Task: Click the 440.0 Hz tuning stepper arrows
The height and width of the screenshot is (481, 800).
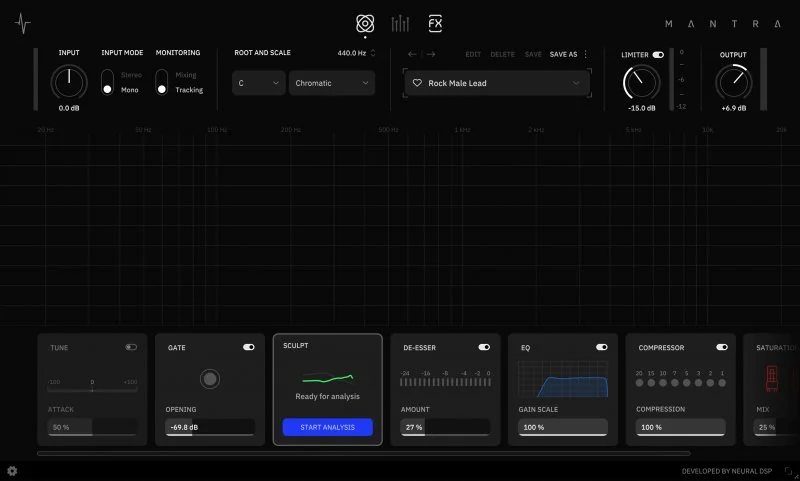Action: [373, 53]
